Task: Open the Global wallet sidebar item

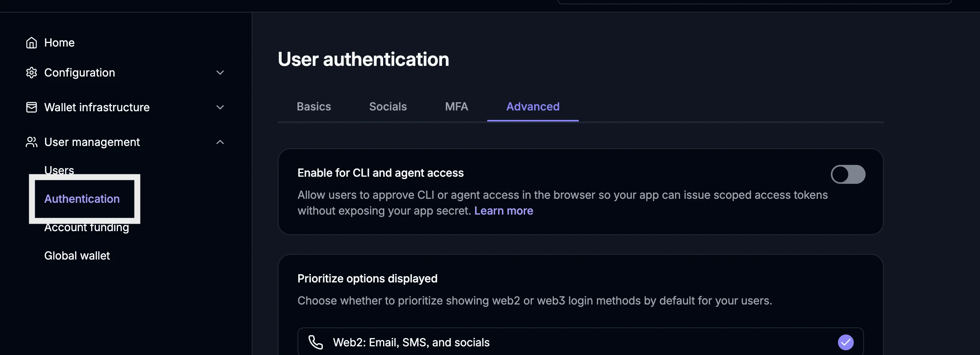Action: pyautogui.click(x=77, y=256)
